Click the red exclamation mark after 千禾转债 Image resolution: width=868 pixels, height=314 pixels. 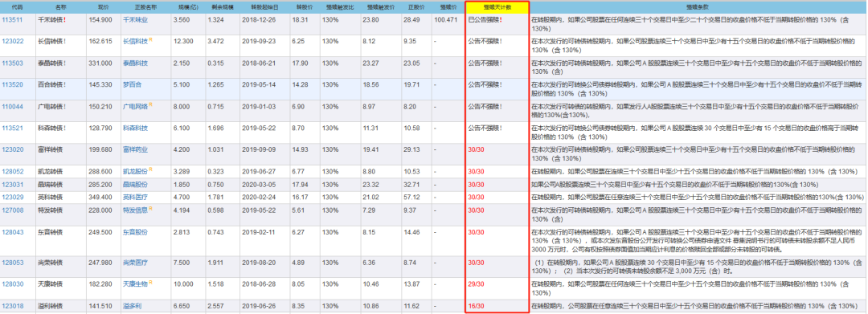coord(65,19)
